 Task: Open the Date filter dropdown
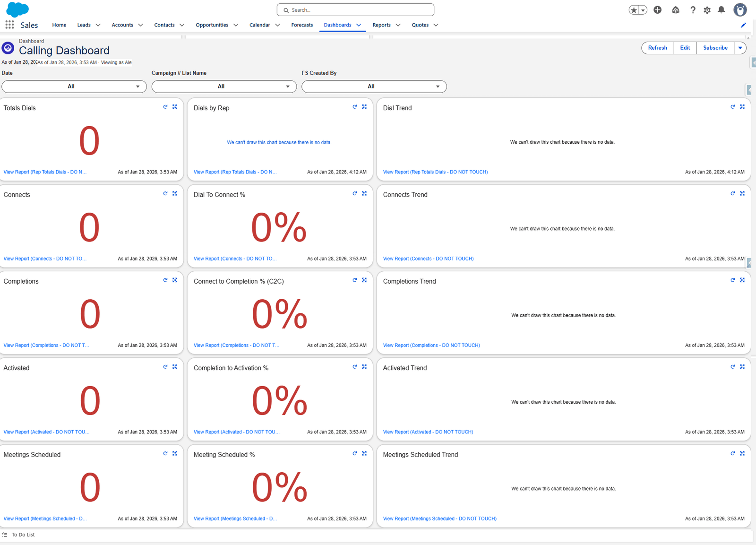(74, 87)
